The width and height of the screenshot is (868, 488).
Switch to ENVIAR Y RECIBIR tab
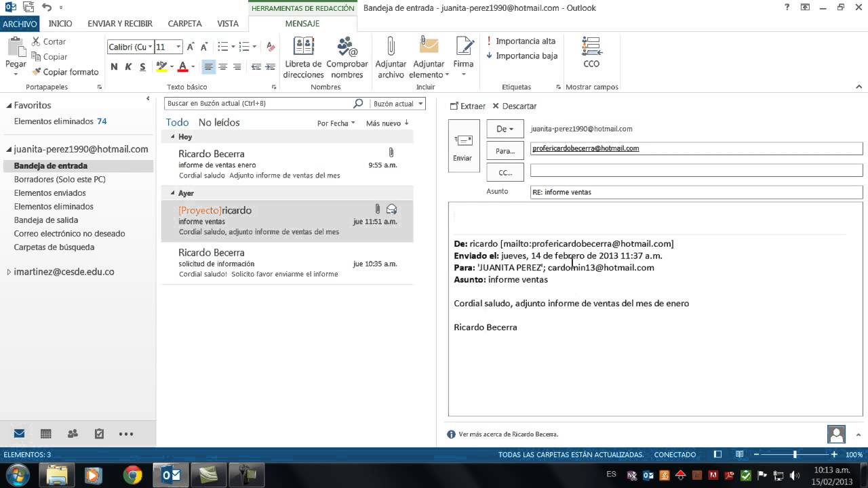[x=120, y=24]
